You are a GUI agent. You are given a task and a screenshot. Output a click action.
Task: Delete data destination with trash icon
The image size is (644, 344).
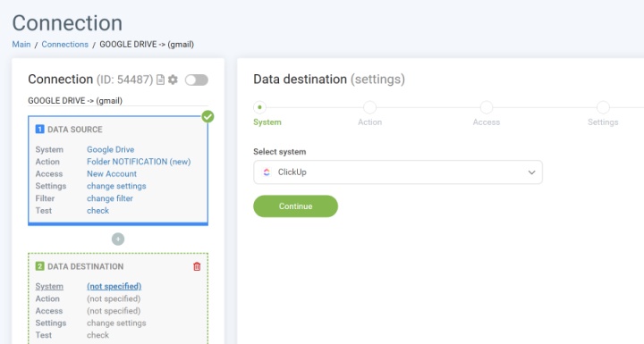coord(197,266)
